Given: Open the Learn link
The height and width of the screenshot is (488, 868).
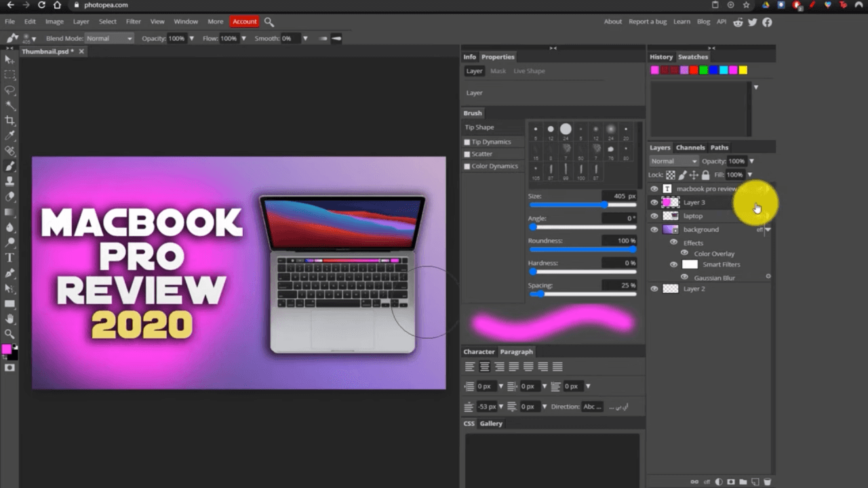Looking at the screenshot, I should tap(682, 22).
